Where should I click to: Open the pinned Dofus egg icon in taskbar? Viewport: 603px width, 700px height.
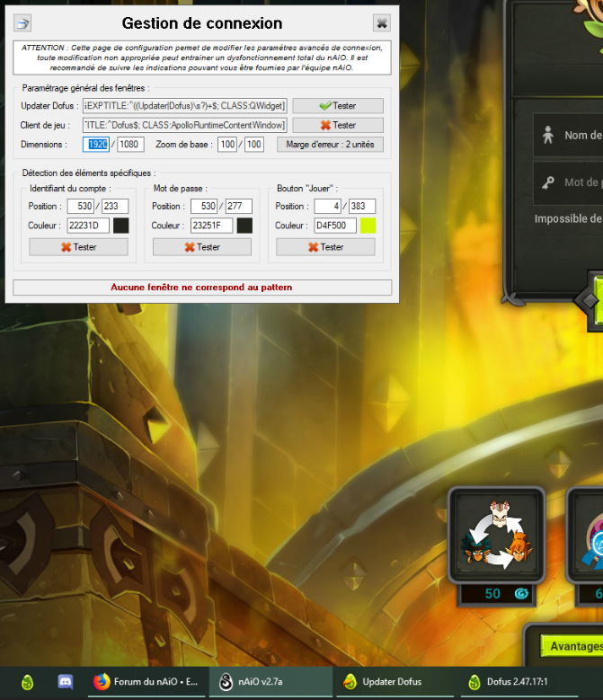click(x=28, y=682)
